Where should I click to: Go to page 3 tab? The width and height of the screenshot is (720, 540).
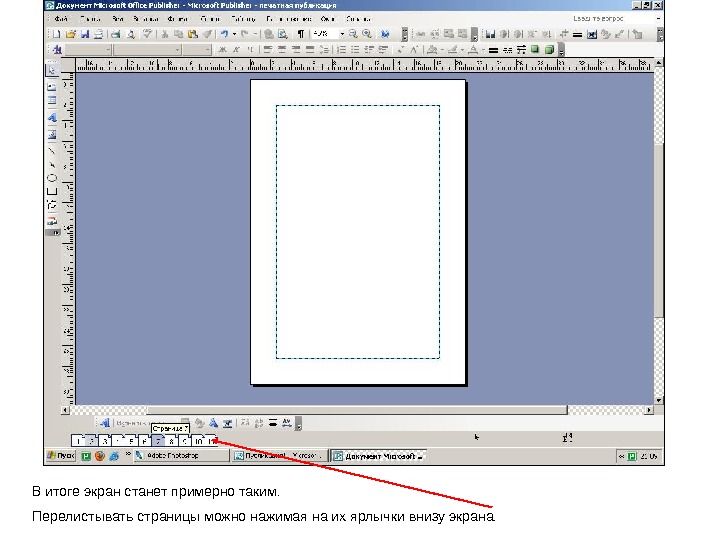pos(105,441)
